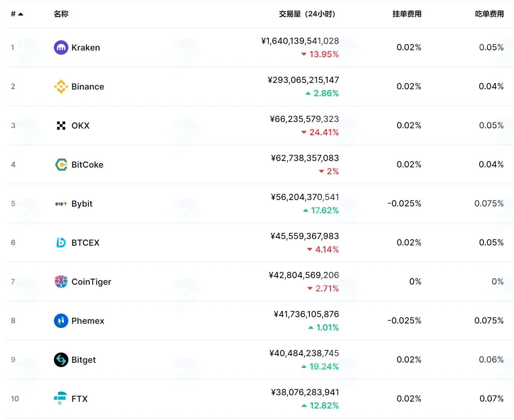The image size is (514, 420).
Task: Open the CoinTiger name link
Action: 91,282
